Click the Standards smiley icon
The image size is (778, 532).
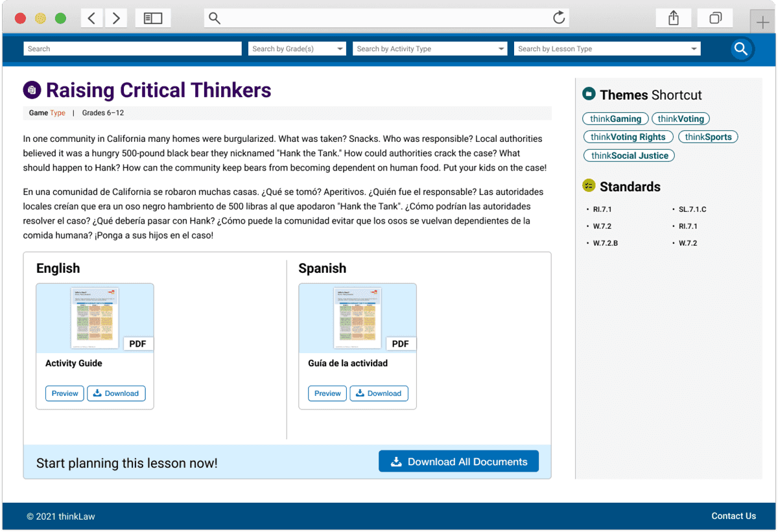pos(589,186)
